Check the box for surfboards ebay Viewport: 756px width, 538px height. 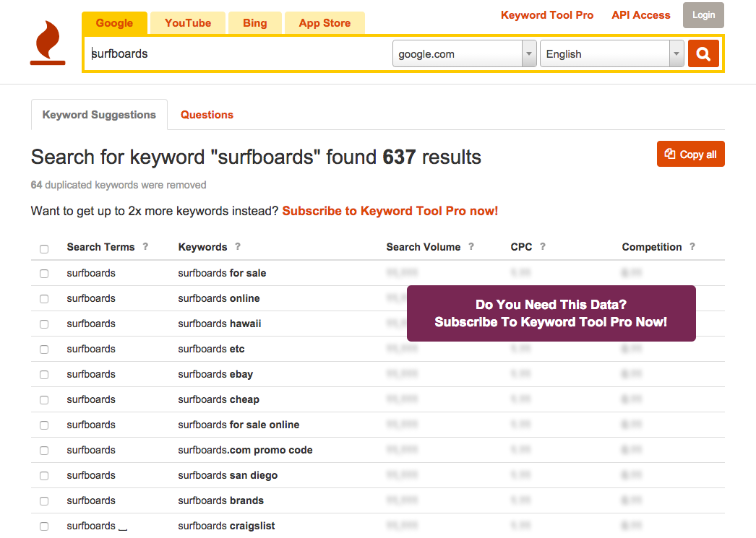tap(44, 375)
